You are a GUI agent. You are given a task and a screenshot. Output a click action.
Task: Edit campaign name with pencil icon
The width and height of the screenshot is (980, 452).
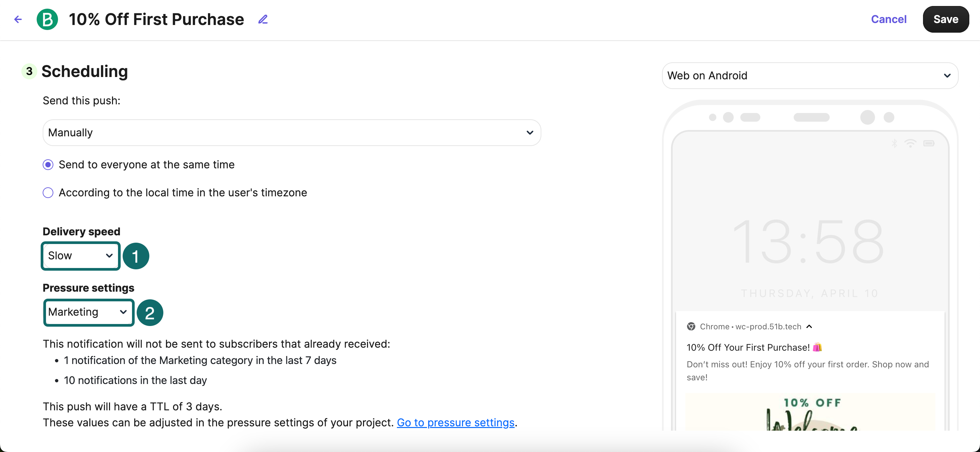pos(263,19)
